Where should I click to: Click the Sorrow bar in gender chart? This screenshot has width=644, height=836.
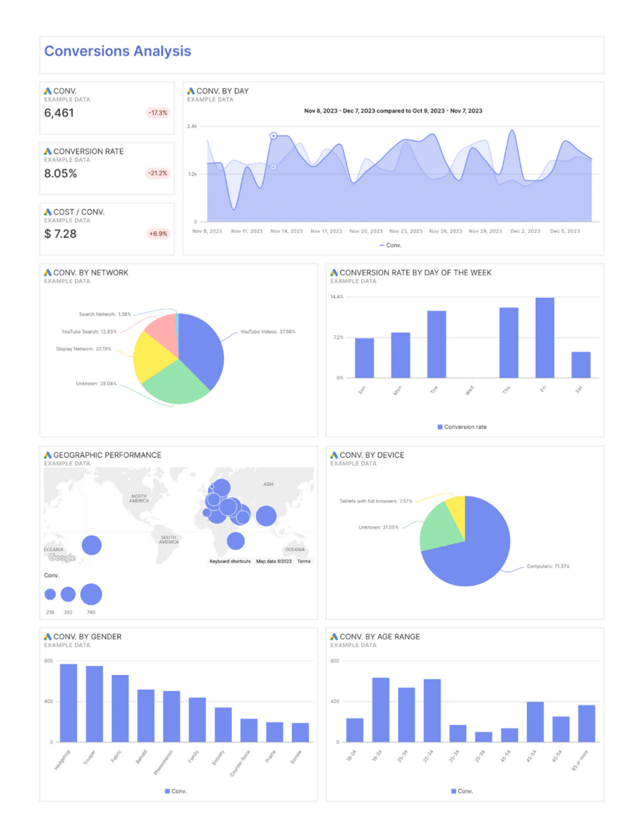[x=300, y=732]
